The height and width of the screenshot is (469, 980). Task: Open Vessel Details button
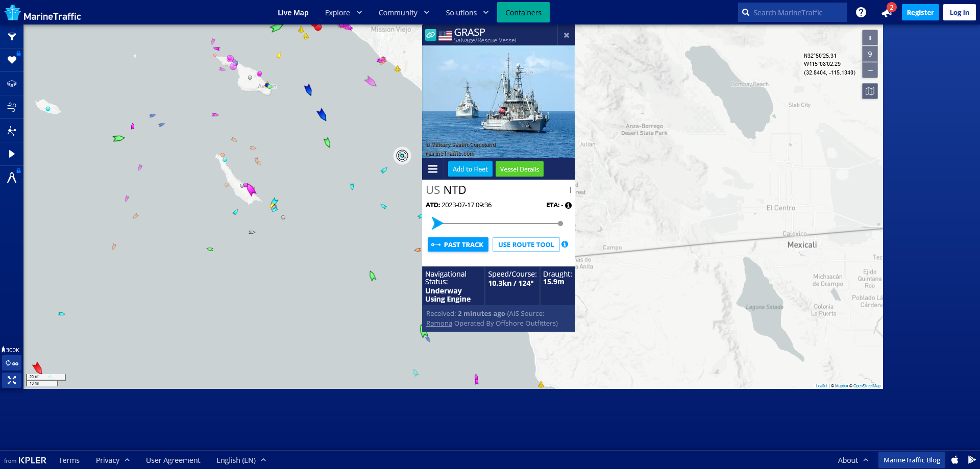[x=519, y=169]
